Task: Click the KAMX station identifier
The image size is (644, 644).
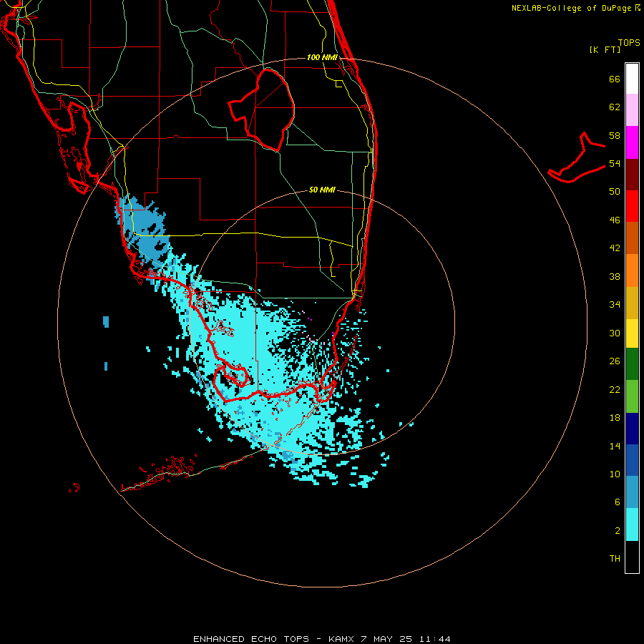Action: pos(343,639)
